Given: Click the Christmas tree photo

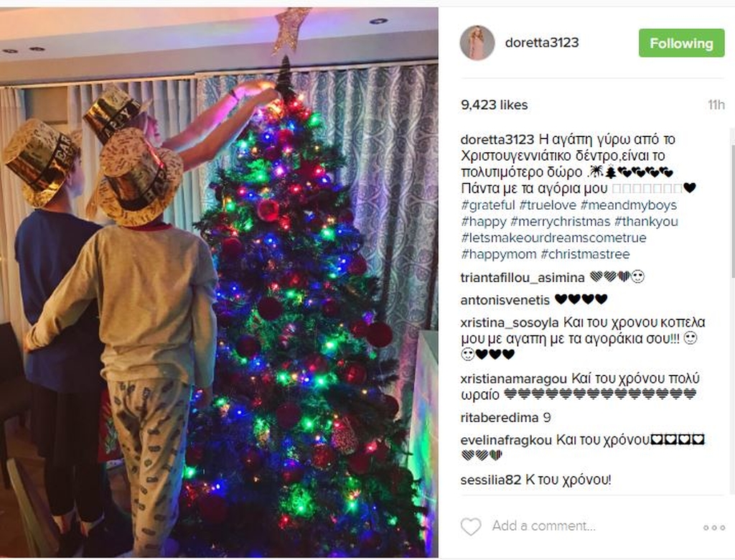Looking at the screenshot, I should point(219,282).
